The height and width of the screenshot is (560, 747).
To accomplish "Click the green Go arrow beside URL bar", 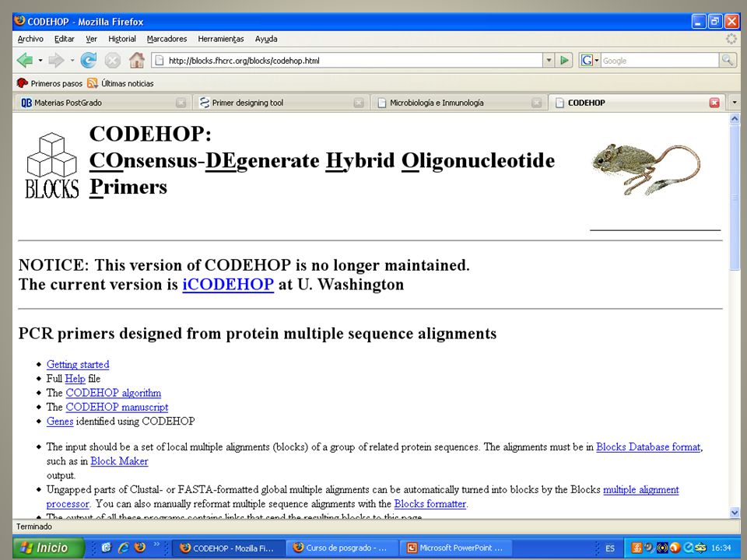I will tap(565, 60).
